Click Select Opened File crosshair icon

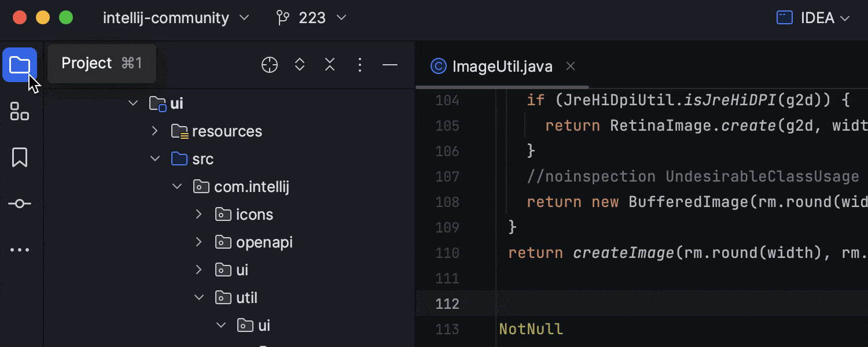coord(270,65)
